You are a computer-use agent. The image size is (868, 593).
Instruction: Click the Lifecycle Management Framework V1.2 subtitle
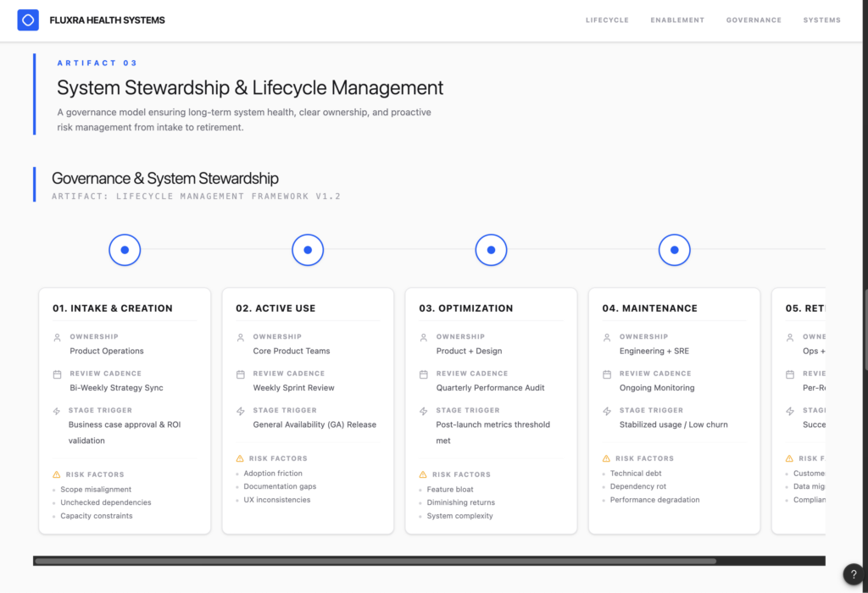click(x=228, y=197)
